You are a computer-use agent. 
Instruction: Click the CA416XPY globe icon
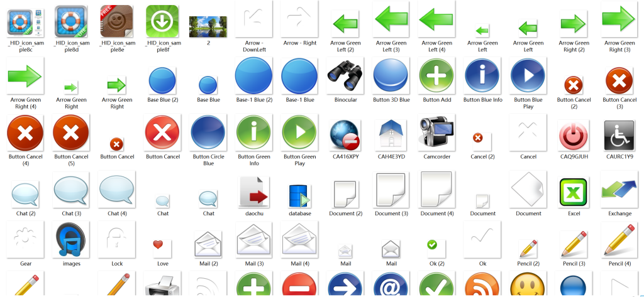[345, 133]
